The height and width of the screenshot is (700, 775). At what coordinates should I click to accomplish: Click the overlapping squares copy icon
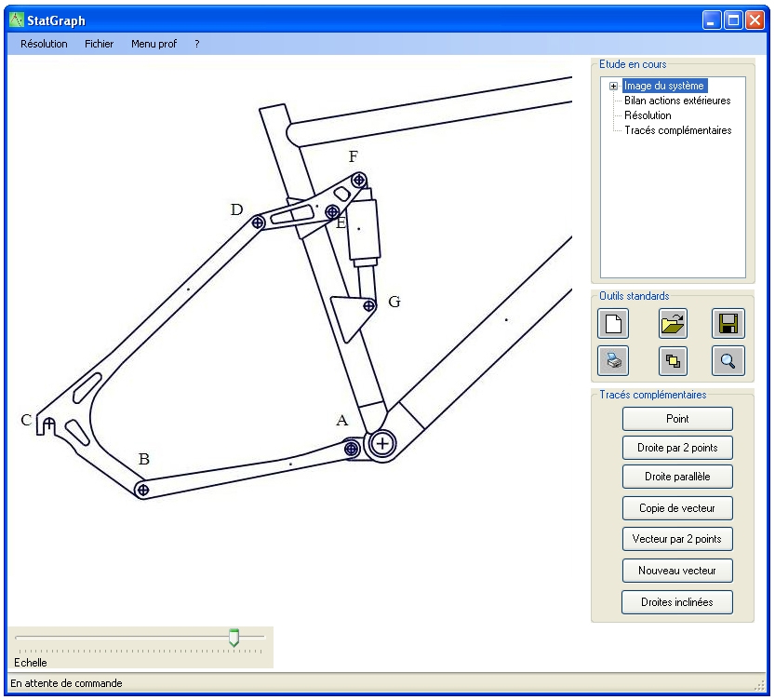[672, 359]
